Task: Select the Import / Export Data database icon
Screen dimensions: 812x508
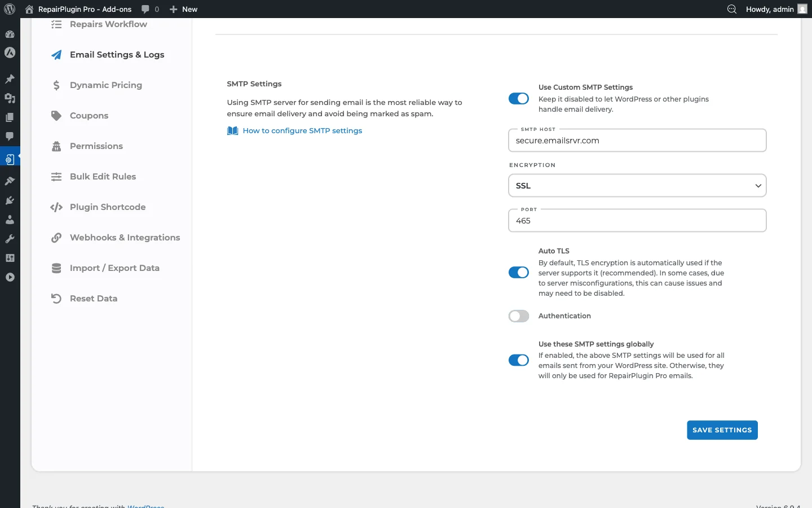Action: [x=56, y=268]
